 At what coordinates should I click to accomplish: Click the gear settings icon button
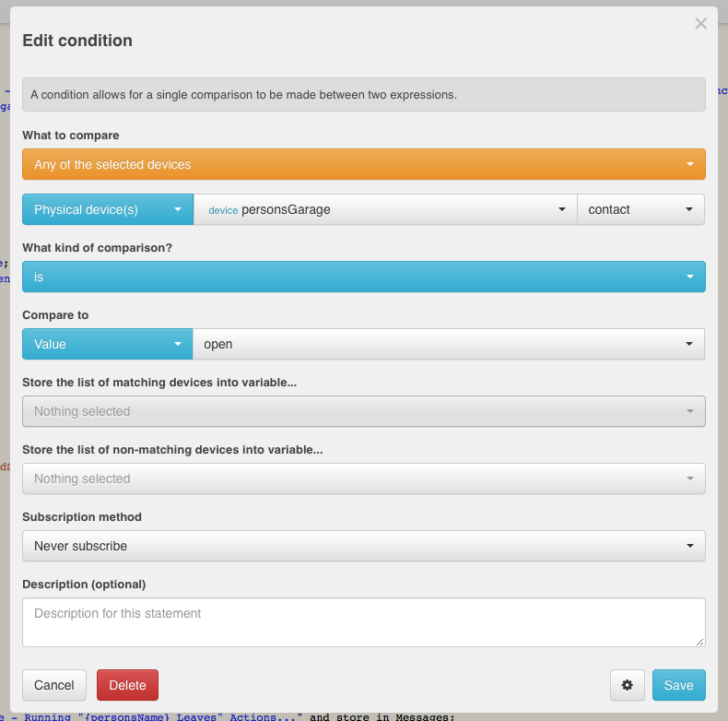pyautogui.click(x=628, y=685)
